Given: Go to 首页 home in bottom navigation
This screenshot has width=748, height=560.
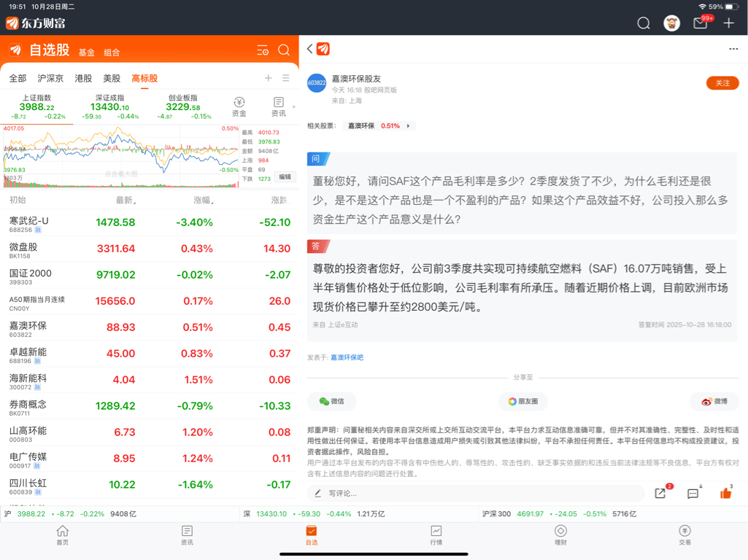Looking at the screenshot, I should [x=63, y=534].
